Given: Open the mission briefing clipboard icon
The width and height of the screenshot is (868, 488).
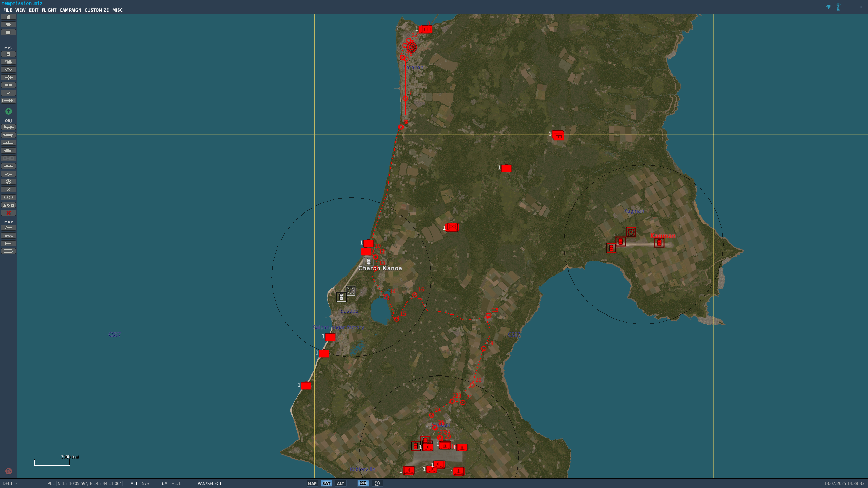Looking at the screenshot, I should click(8, 54).
